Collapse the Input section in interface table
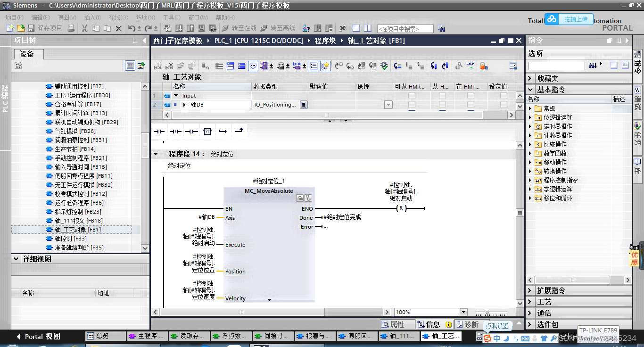The image size is (644, 347). click(x=176, y=96)
